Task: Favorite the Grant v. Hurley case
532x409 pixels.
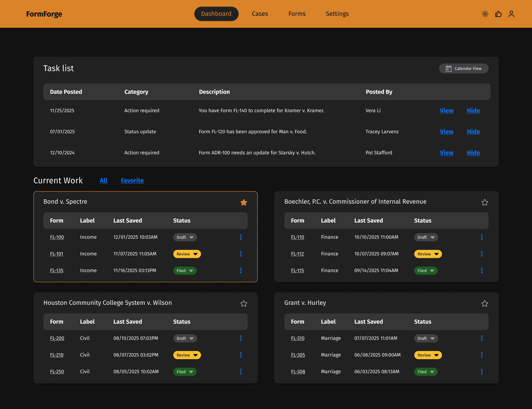Action: coord(484,304)
